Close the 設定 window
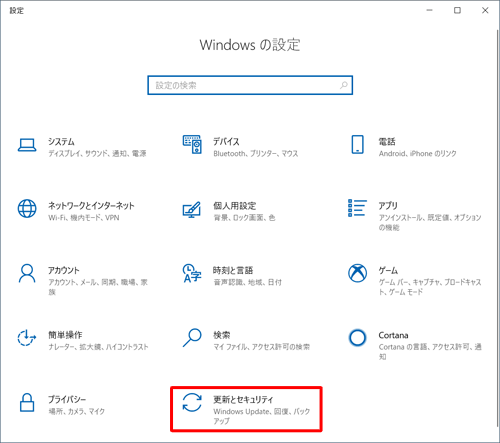This screenshot has width=500, height=443. [x=485, y=10]
